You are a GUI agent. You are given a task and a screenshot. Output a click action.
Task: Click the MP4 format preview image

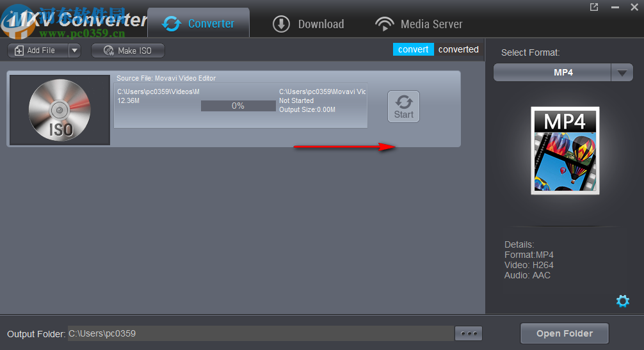pos(565,150)
